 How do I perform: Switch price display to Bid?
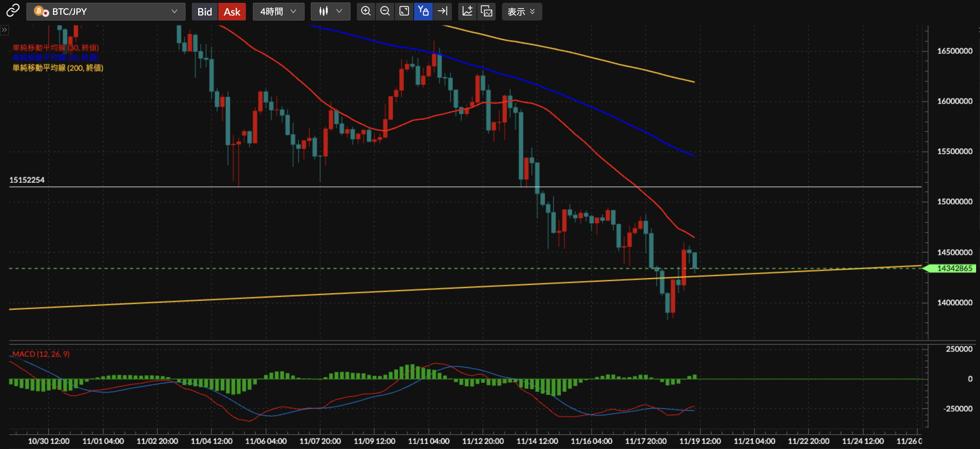[x=204, y=12]
